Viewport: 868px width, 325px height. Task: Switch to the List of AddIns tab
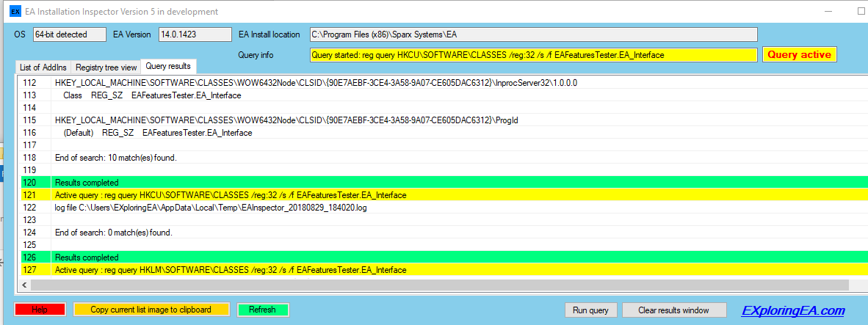[x=43, y=67]
